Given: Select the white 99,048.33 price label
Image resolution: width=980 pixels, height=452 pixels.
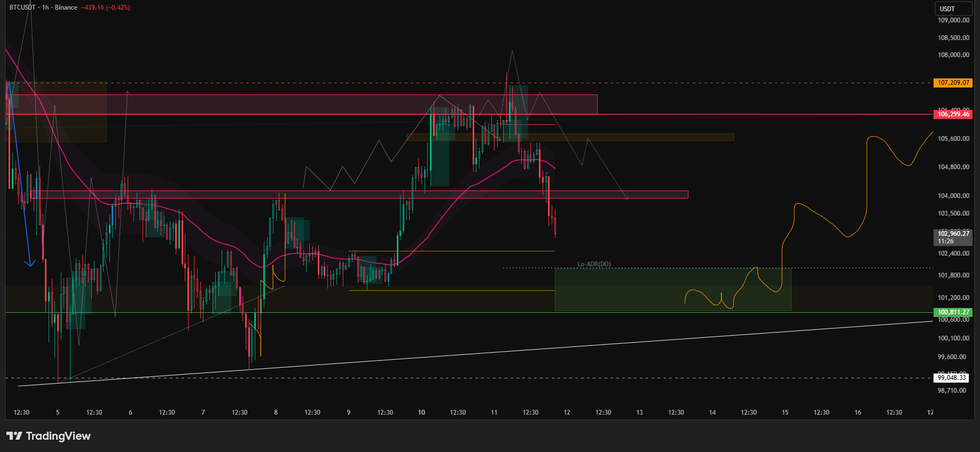Looking at the screenshot, I should pyautogui.click(x=952, y=378).
